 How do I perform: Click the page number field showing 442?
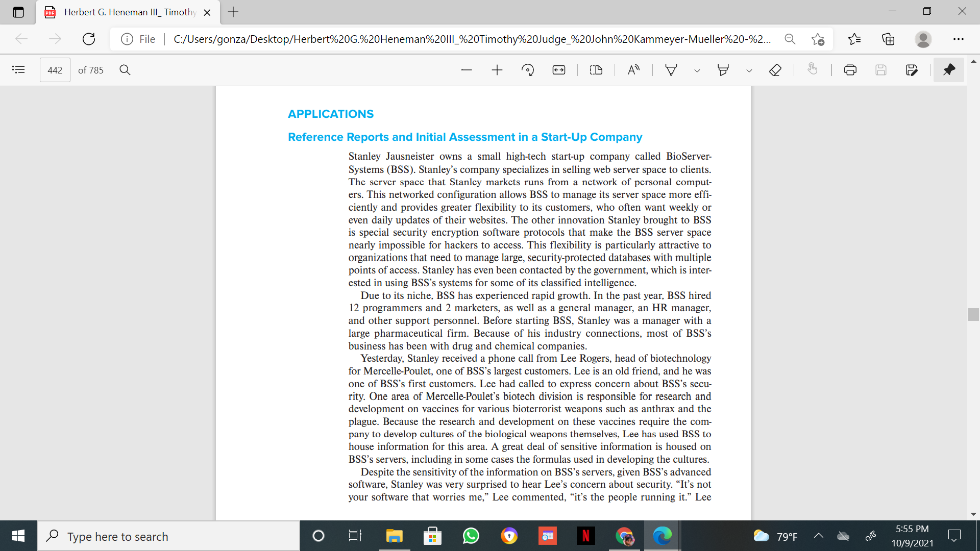[x=55, y=70]
